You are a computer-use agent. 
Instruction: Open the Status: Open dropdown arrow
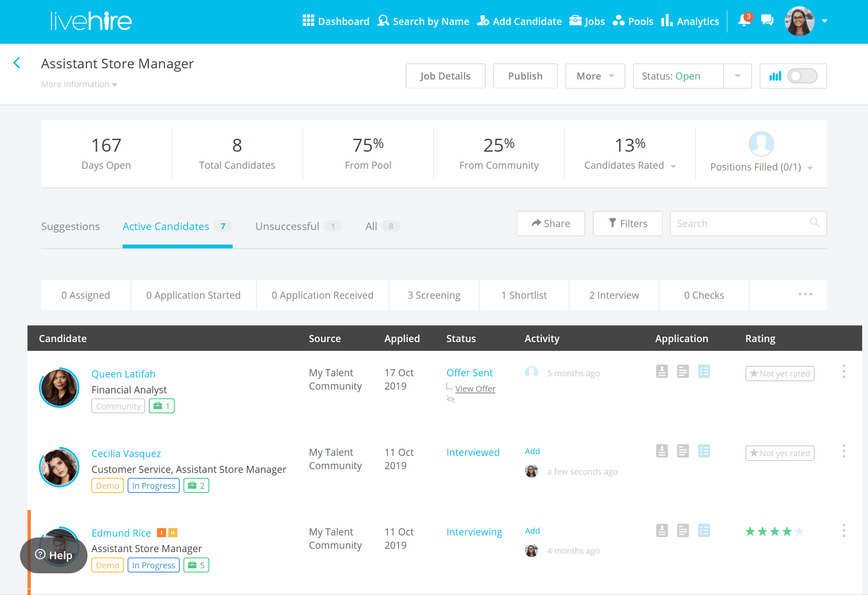click(x=737, y=76)
